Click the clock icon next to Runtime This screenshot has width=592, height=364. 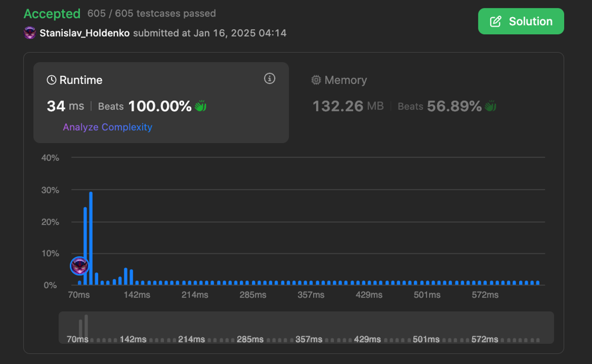[52, 80]
